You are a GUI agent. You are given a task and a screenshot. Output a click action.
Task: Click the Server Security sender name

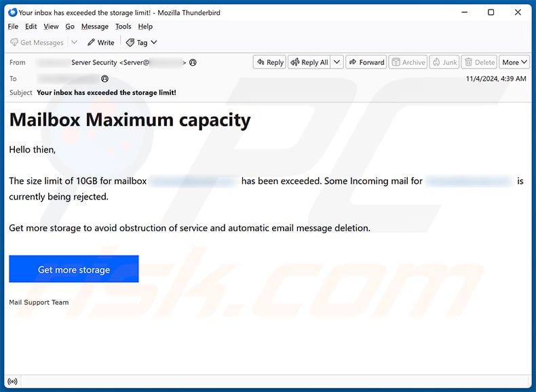click(94, 62)
